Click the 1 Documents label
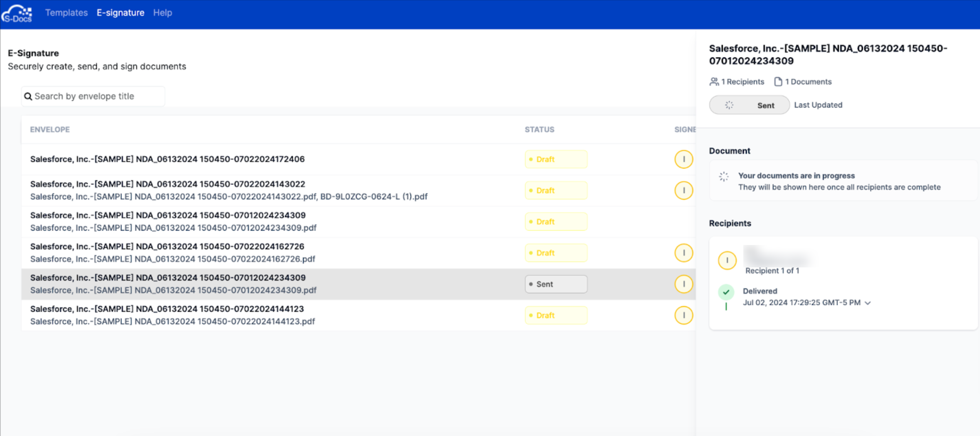Screen dimensions: 980x436 pos(808,82)
